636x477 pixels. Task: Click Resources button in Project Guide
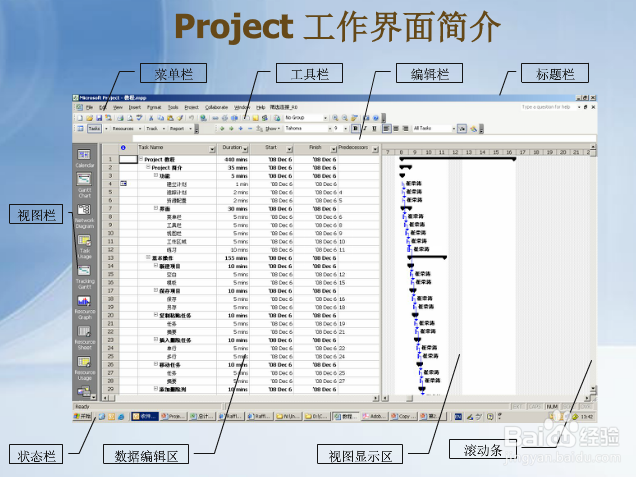click(x=123, y=129)
